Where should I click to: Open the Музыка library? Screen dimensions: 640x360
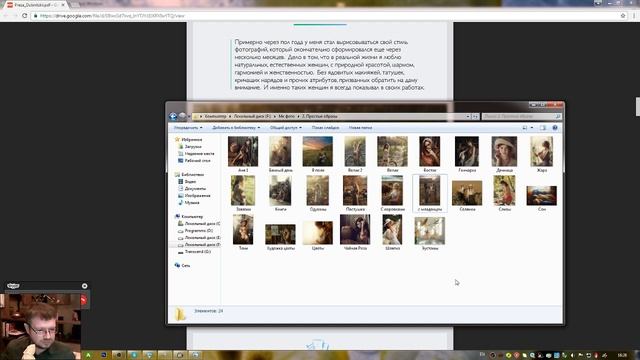[x=192, y=202]
